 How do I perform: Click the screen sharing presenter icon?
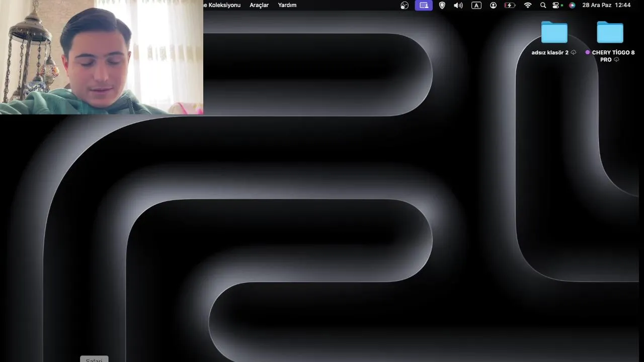click(424, 6)
